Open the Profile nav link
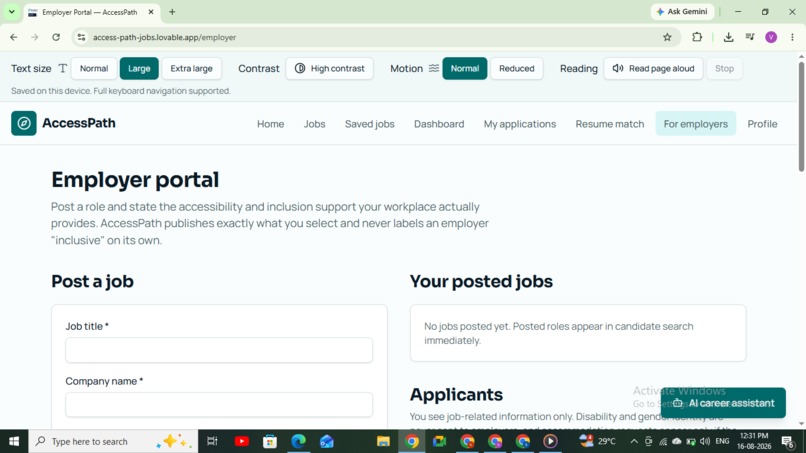806x453 pixels. pos(762,124)
